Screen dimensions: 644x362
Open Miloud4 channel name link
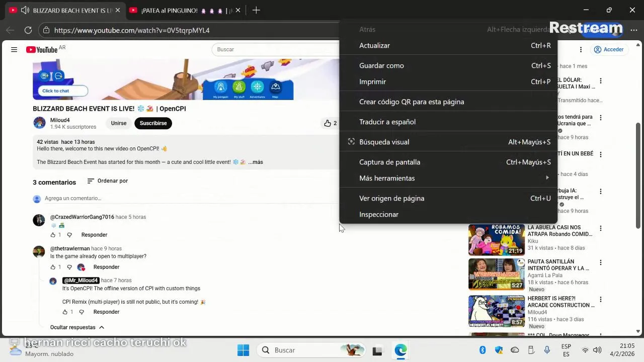pos(60,120)
